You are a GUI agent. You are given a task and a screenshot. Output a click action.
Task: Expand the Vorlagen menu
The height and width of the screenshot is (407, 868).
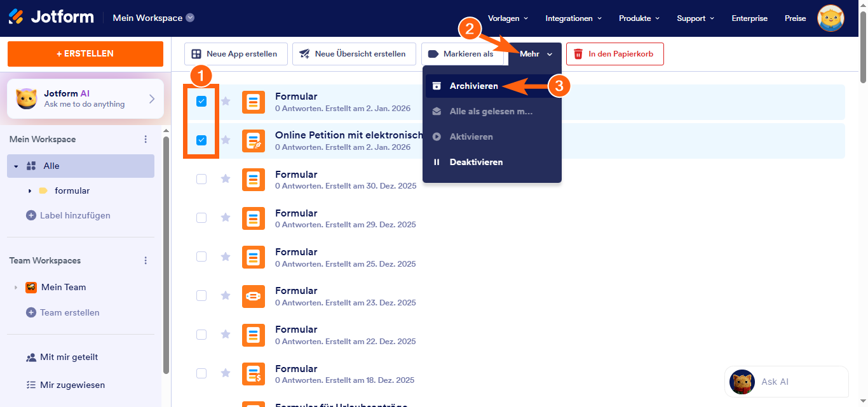pyautogui.click(x=508, y=18)
